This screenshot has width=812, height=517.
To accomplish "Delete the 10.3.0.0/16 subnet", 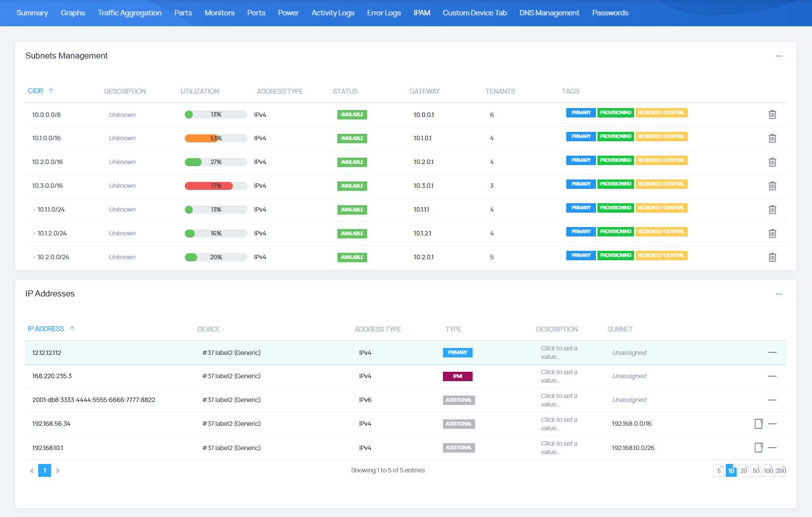I will pos(772,186).
